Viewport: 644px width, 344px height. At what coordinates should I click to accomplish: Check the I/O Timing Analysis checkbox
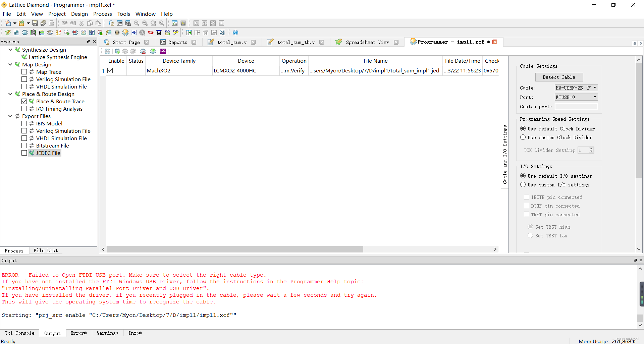(x=24, y=109)
